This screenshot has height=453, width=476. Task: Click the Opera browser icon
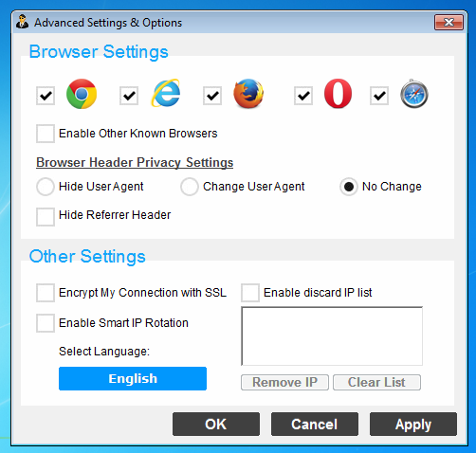[x=338, y=94]
